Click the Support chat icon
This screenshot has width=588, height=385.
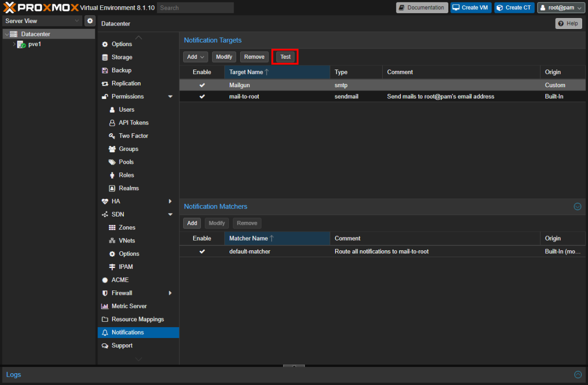[104, 346]
